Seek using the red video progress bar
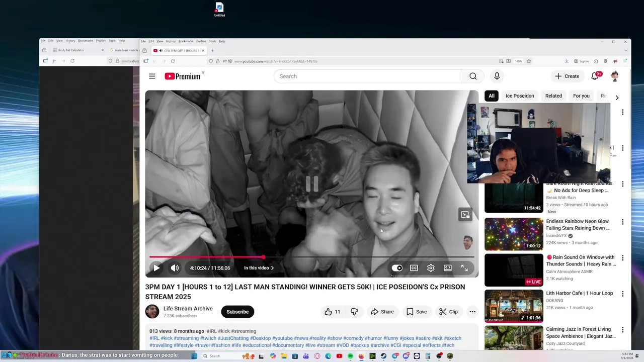Screen dimensions: 644x362 [311, 257]
